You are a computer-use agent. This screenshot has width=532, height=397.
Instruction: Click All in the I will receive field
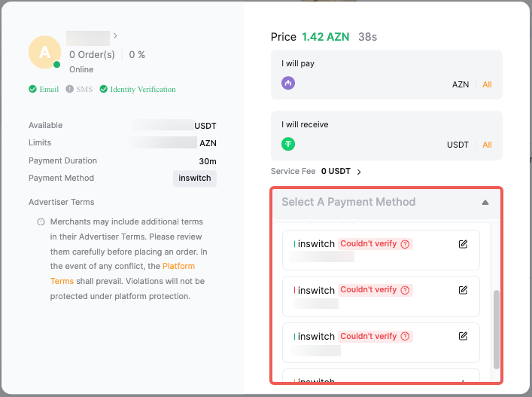point(487,145)
